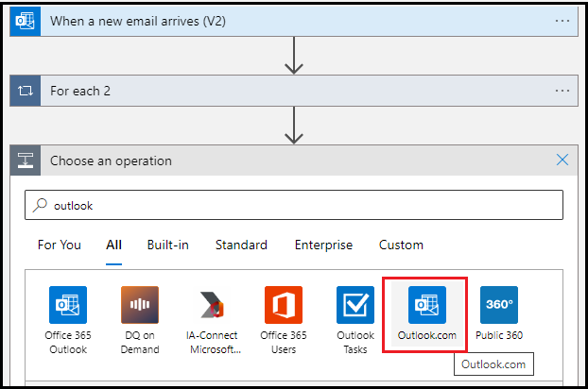The width and height of the screenshot is (588, 389).
Task: Click the For each 2 loop icon
Action: pos(26,91)
